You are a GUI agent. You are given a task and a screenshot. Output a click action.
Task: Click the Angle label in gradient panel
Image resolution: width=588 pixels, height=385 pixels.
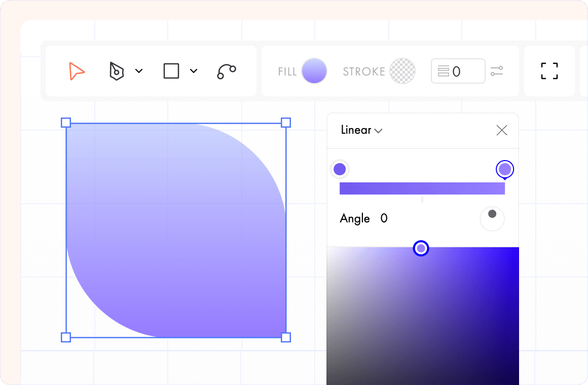(355, 218)
